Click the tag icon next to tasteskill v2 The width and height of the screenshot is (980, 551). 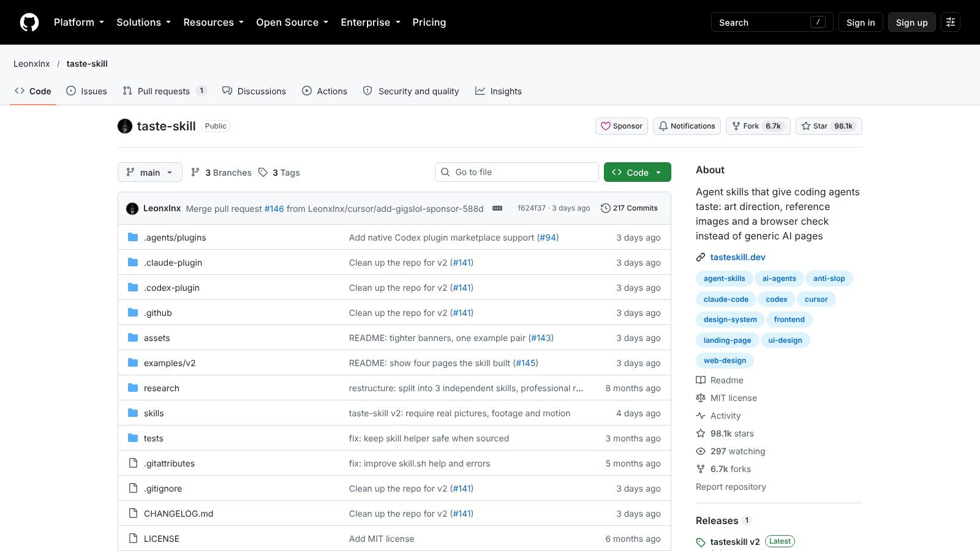point(701,542)
